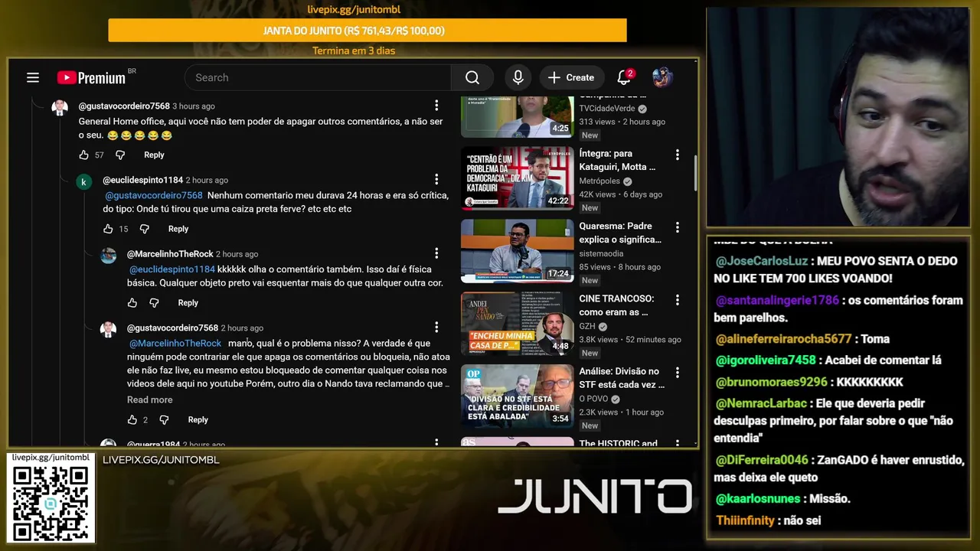This screenshot has height=551, width=980.
Task: Open options for gustavocordeiro7568's top comment
Action: pyautogui.click(x=436, y=106)
